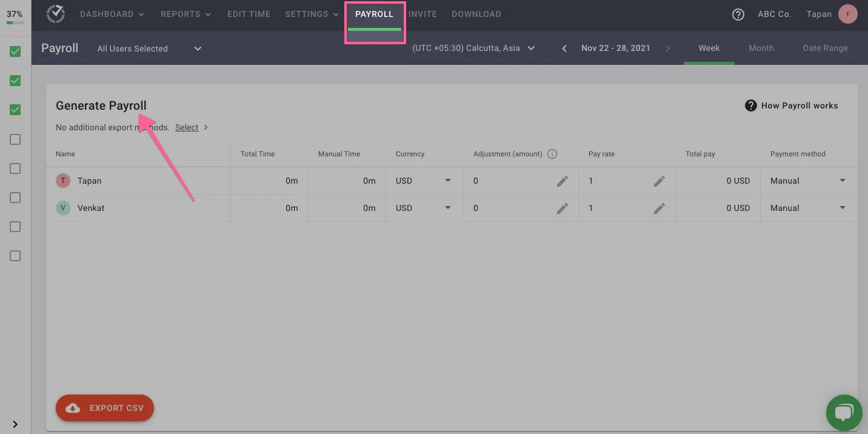Click the Nov 22 - 28, 2021 date range
Screen dimensions: 868x434
(x=616, y=48)
